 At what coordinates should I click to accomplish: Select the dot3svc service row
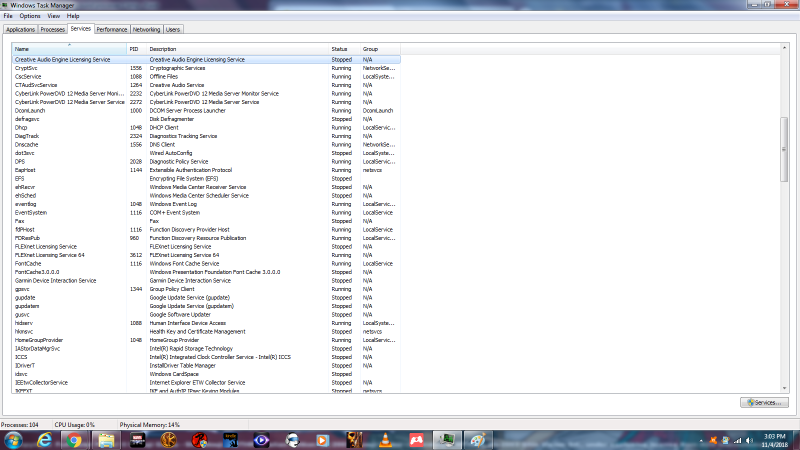[206, 153]
